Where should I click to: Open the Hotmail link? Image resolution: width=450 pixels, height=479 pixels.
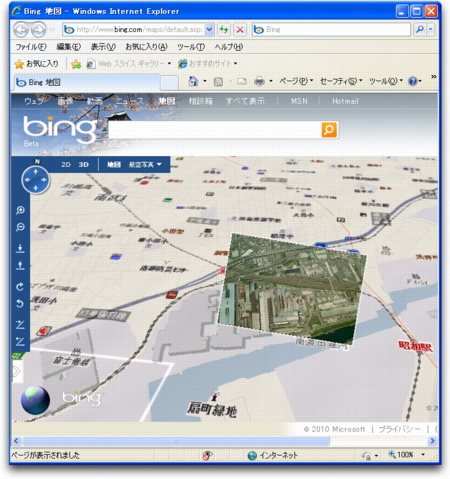[345, 101]
